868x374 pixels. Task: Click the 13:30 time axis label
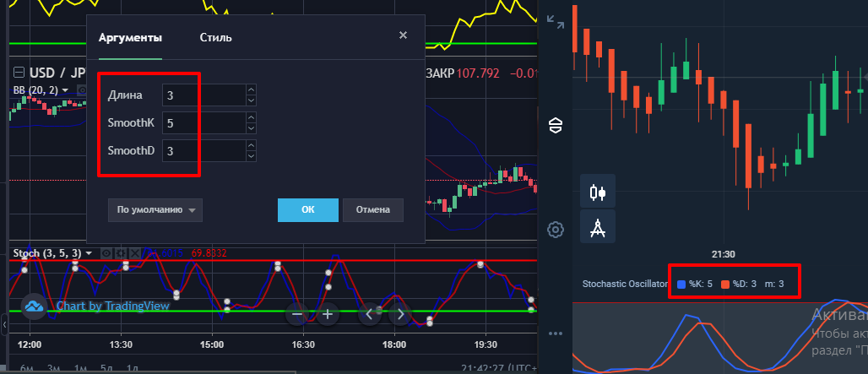(121, 344)
